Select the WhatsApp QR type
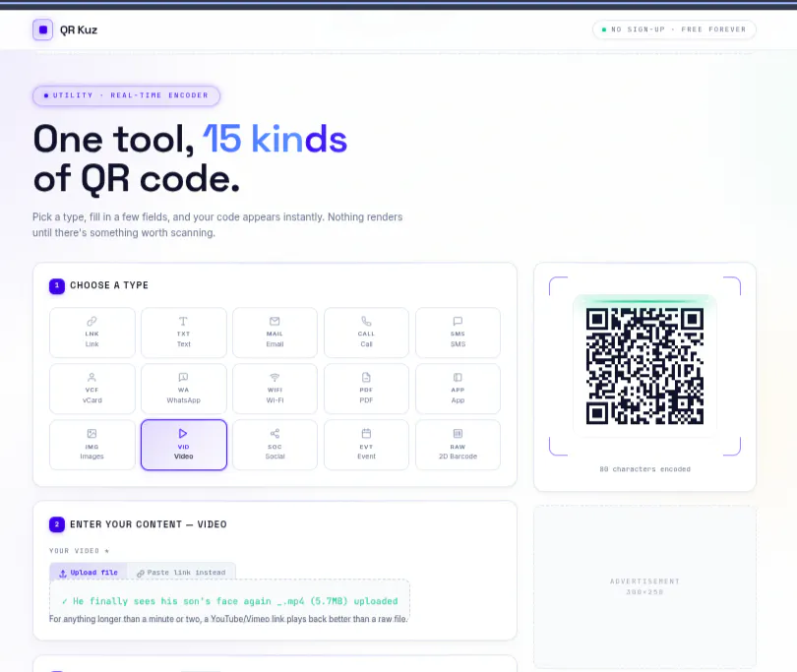Image resolution: width=797 pixels, height=672 pixels. [x=183, y=389]
